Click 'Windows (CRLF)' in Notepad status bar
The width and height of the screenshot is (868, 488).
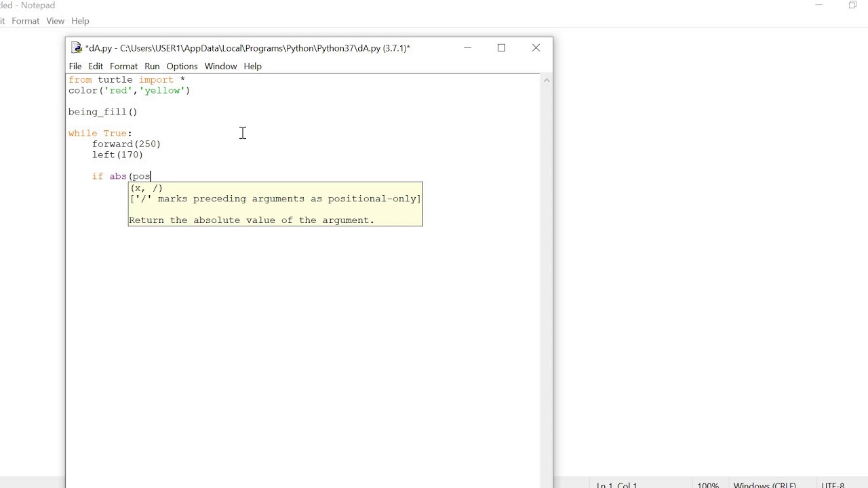pos(765,485)
